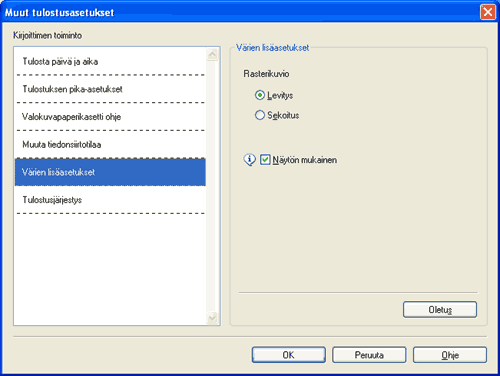Click the Oletus button
This screenshot has width=500, height=376.
pyautogui.click(x=440, y=310)
